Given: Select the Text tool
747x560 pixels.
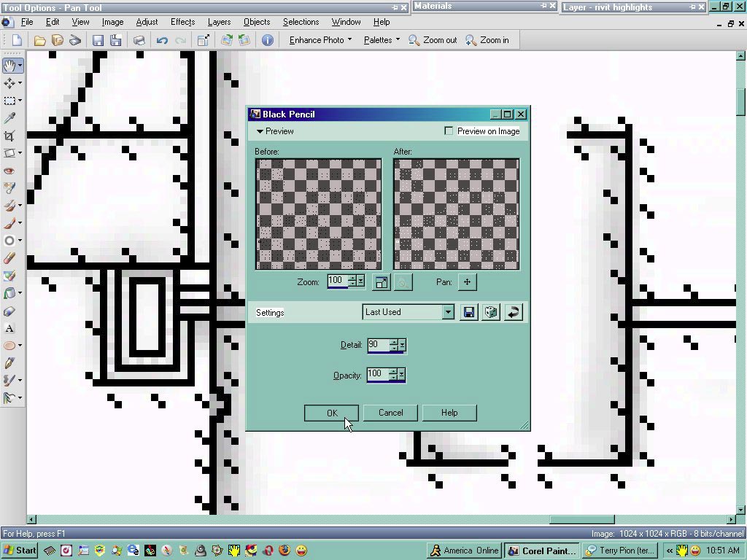Looking at the screenshot, I should 9,328.
